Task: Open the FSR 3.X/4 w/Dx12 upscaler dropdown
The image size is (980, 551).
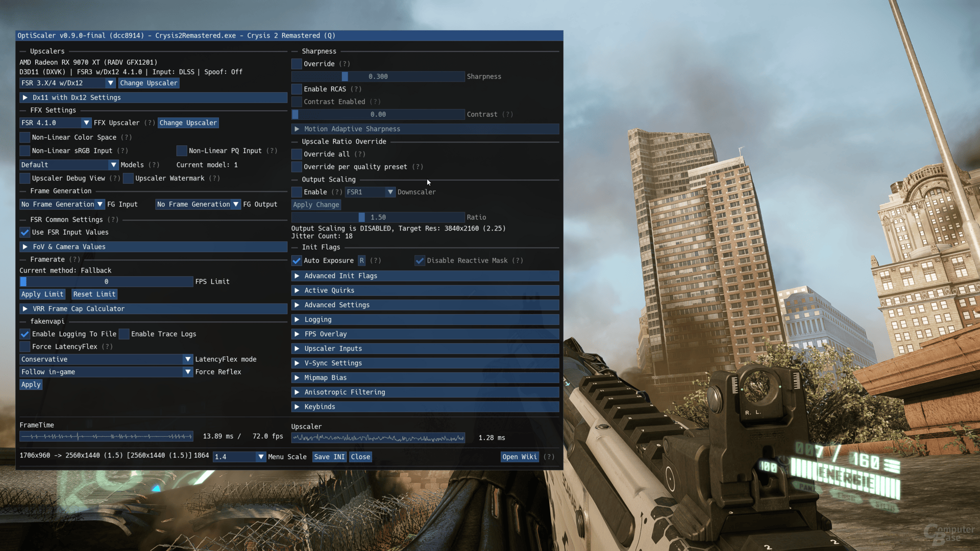Action: (x=67, y=83)
